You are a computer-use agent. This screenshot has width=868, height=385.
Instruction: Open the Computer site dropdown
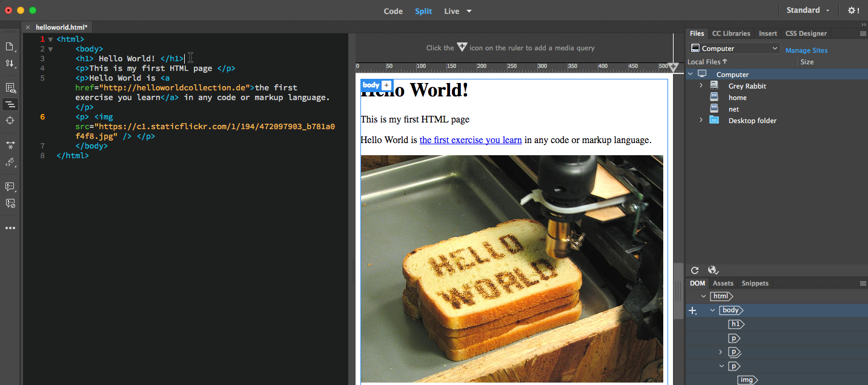(735, 49)
